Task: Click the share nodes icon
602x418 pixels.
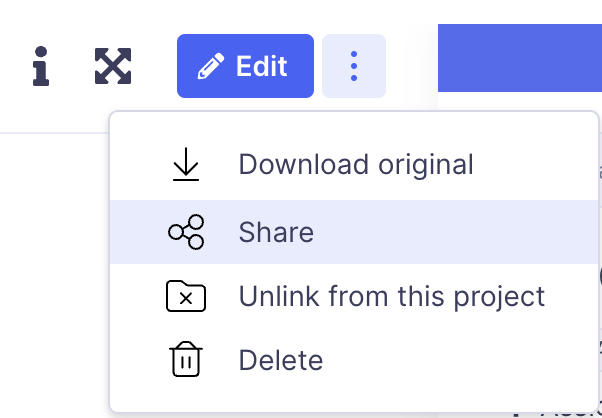Action: pyautogui.click(x=186, y=232)
